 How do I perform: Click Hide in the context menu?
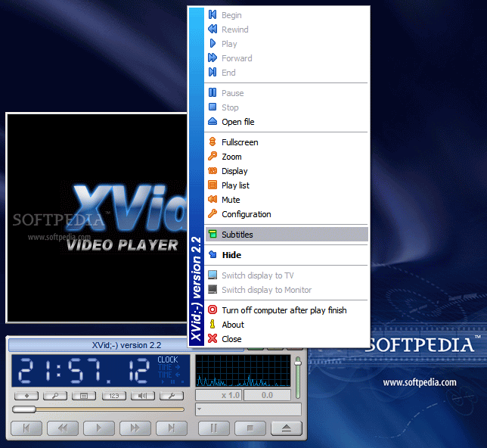286,254
